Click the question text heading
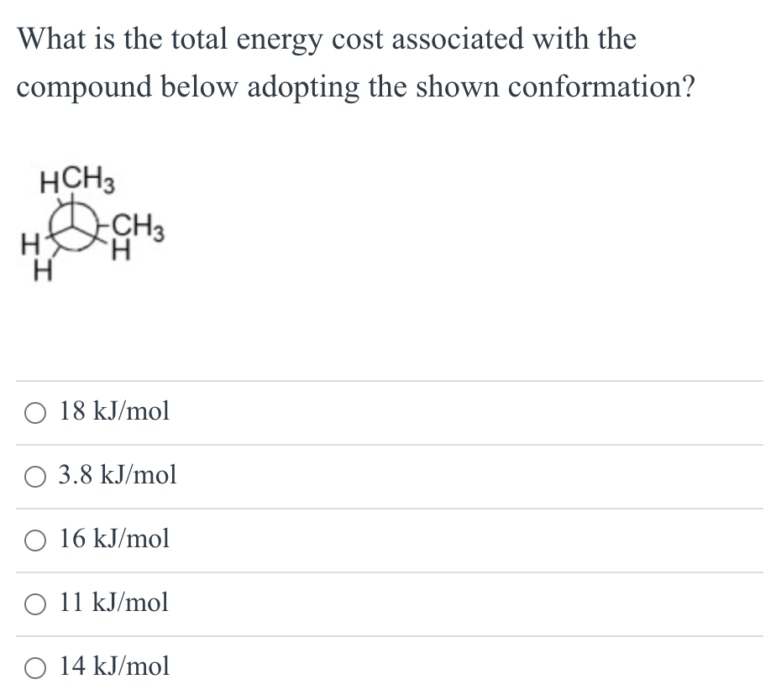The width and height of the screenshot is (776, 700). coord(356,63)
